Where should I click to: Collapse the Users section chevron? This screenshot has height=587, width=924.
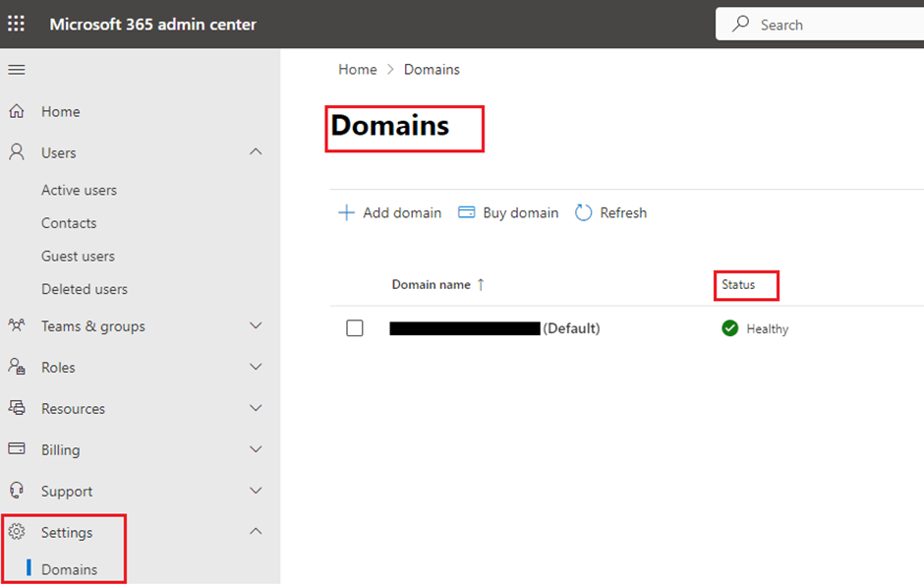256,152
